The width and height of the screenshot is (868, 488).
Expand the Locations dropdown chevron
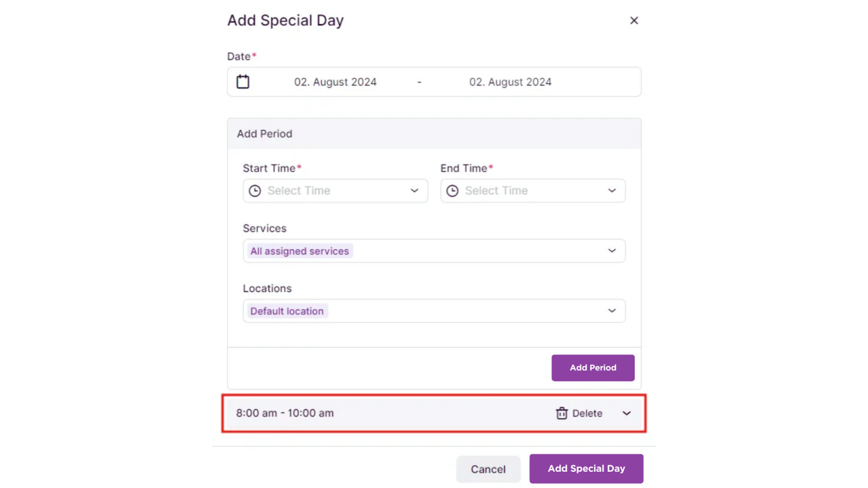click(612, 311)
